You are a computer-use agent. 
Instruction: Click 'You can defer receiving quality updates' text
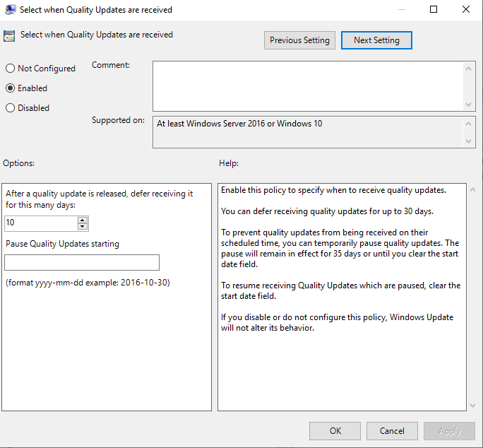point(327,211)
